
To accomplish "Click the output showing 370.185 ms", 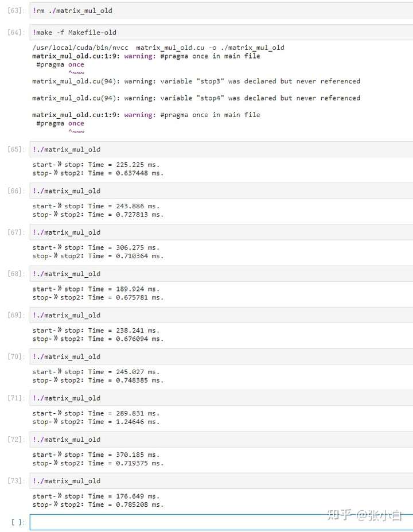I will click(96, 455).
